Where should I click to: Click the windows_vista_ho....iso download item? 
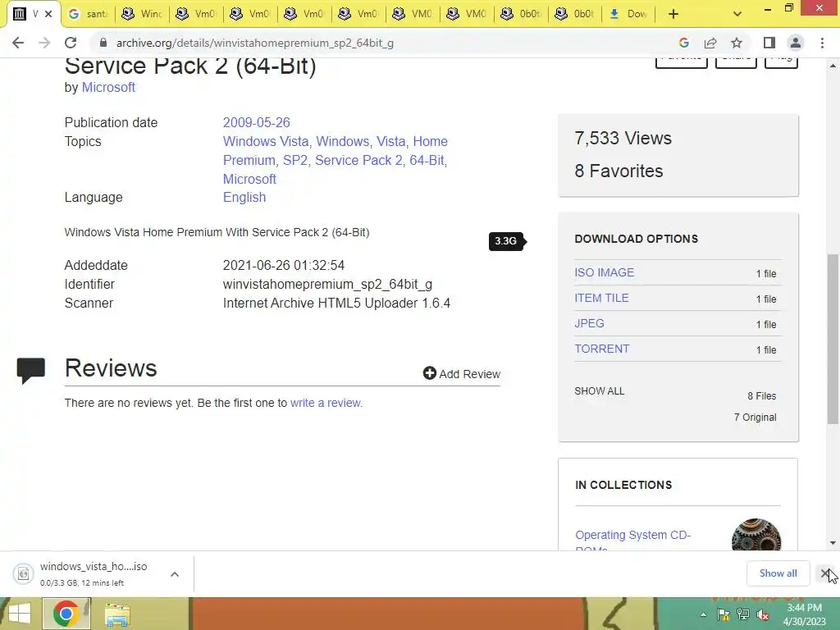pyautogui.click(x=94, y=573)
